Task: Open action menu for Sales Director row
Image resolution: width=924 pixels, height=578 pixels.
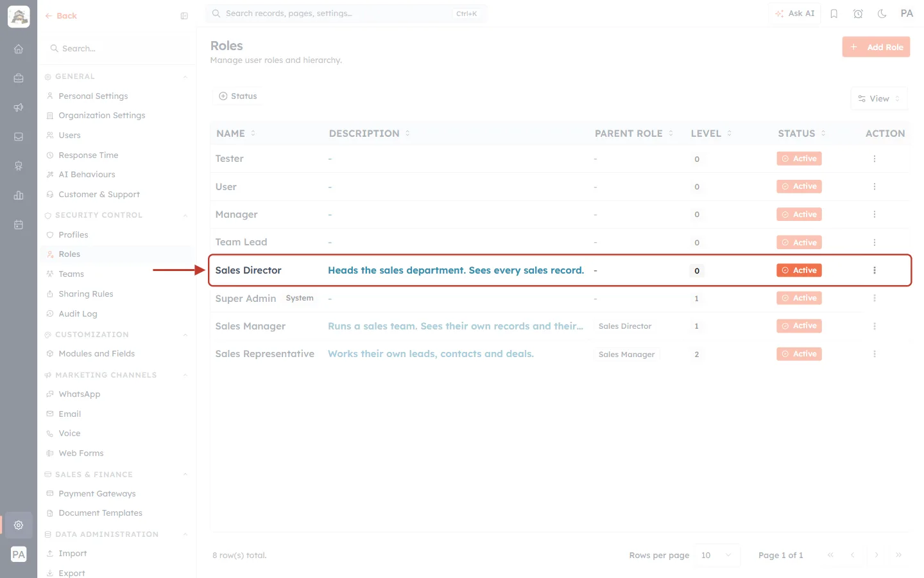Action: tap(875, 270)
